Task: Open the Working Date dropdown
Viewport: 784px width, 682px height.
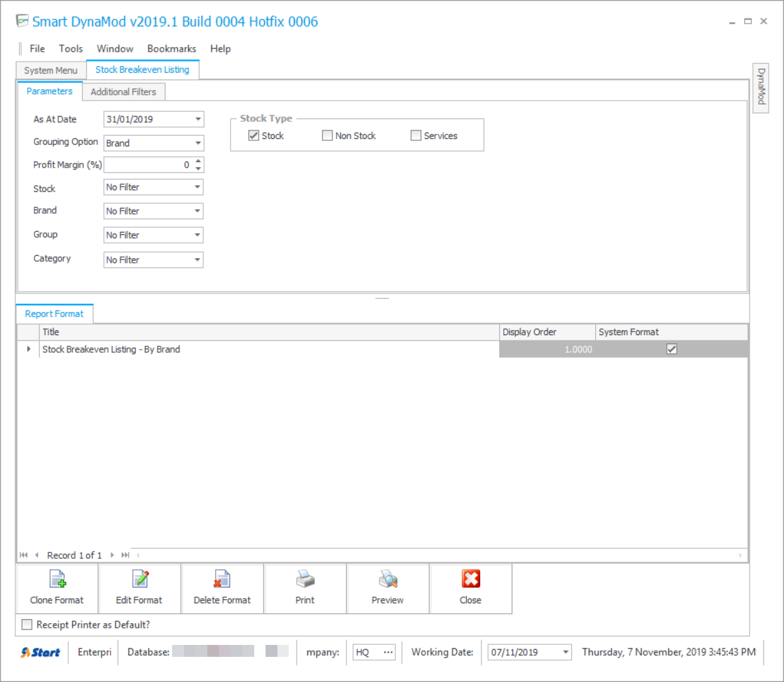Action: pyautogui.click(x=565, y=652)
